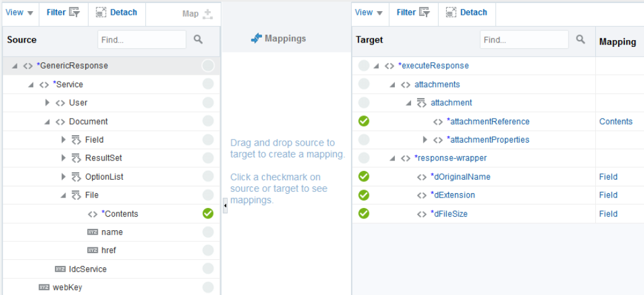
Task: Click the Map button icon
Action: [x=208, y=14]
